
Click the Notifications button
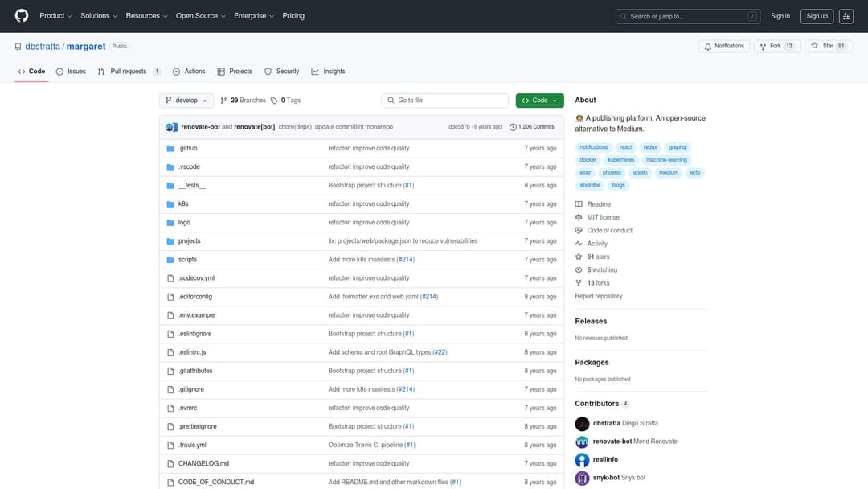tap(724, 47)
